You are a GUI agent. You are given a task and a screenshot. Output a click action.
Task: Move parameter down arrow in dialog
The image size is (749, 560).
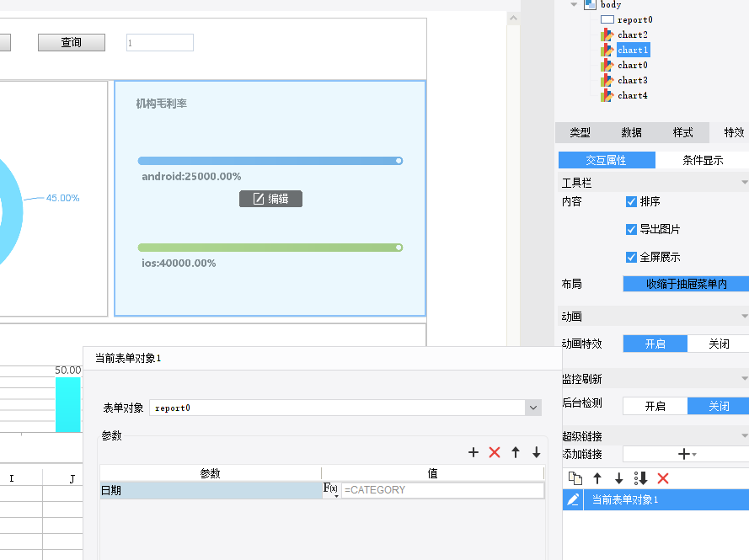coord(537,452)
